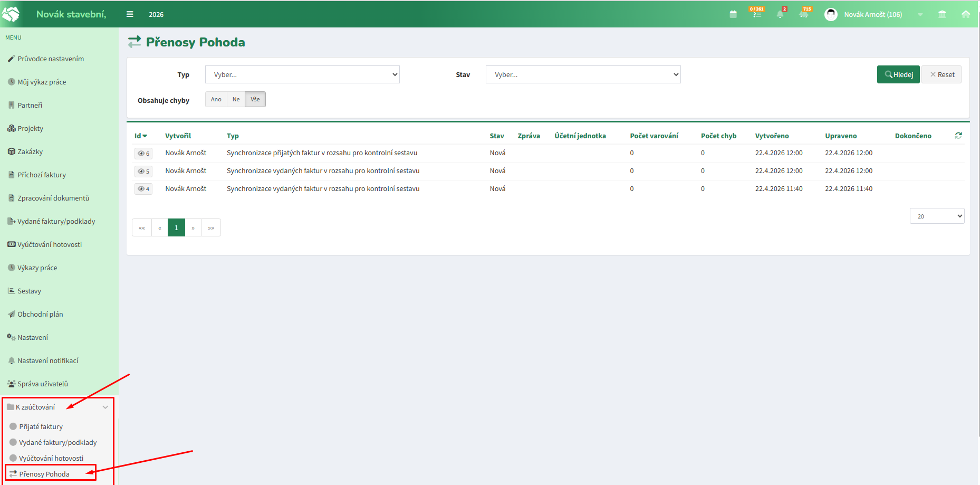The image size is (980, 485).
Task: Open the Typ dropdown filter
Action: [x=302, y=74]
